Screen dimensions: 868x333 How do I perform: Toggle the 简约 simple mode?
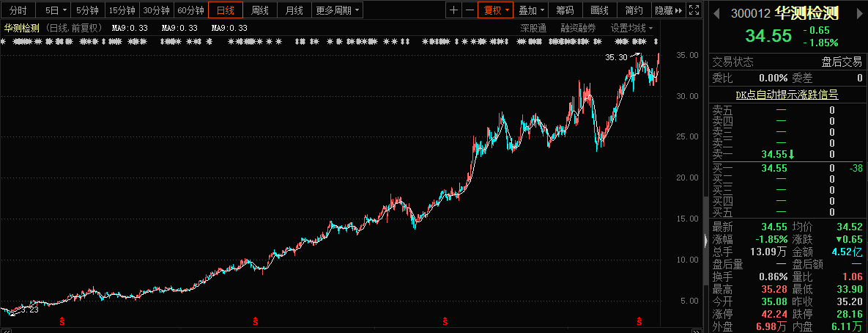[634, 10]
